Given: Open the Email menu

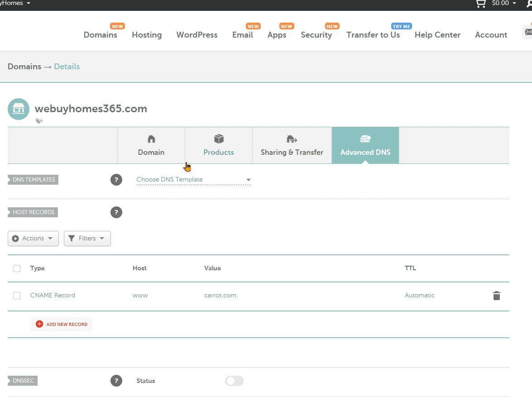Looking at the screenshot, I should click(x=243, y=34).
